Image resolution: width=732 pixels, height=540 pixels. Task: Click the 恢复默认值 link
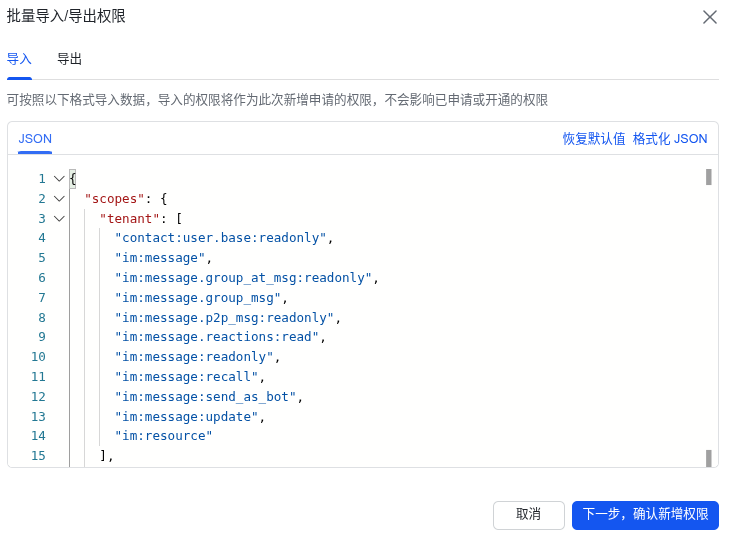click(593, 139)
